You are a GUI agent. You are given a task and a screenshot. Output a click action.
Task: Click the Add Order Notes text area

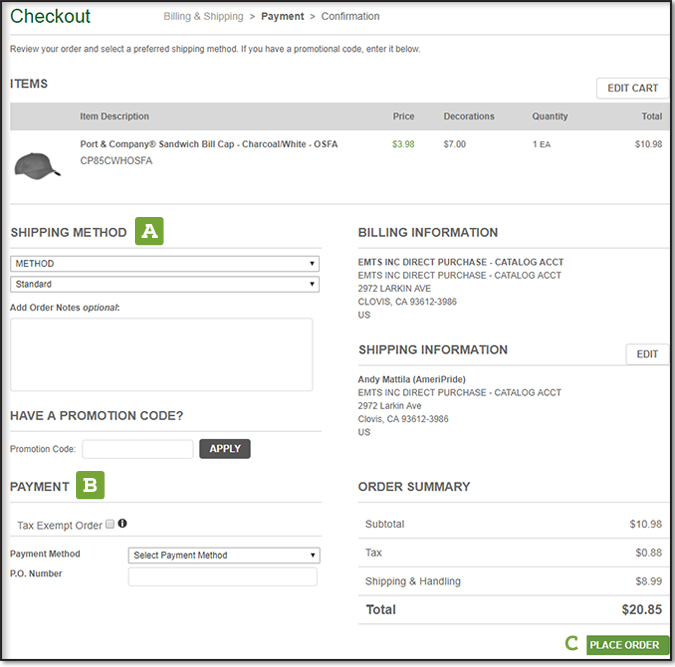pos(161,354)
